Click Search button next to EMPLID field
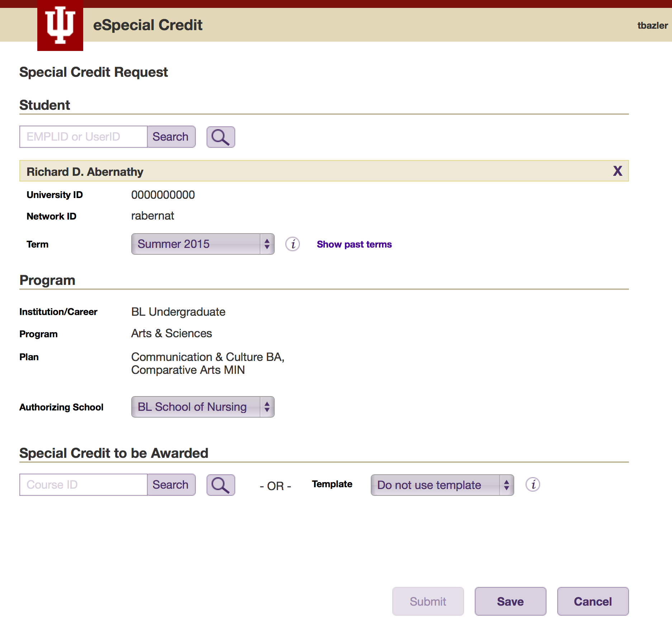672x625 pixels. tap(171, 137)
